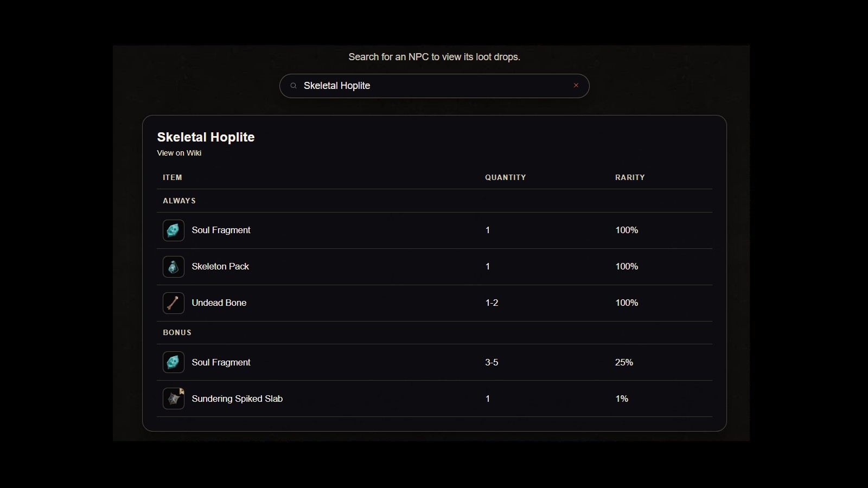Screen dimensions: 868x488
Task: Click the BONUS section label
Action: point(177,332)
